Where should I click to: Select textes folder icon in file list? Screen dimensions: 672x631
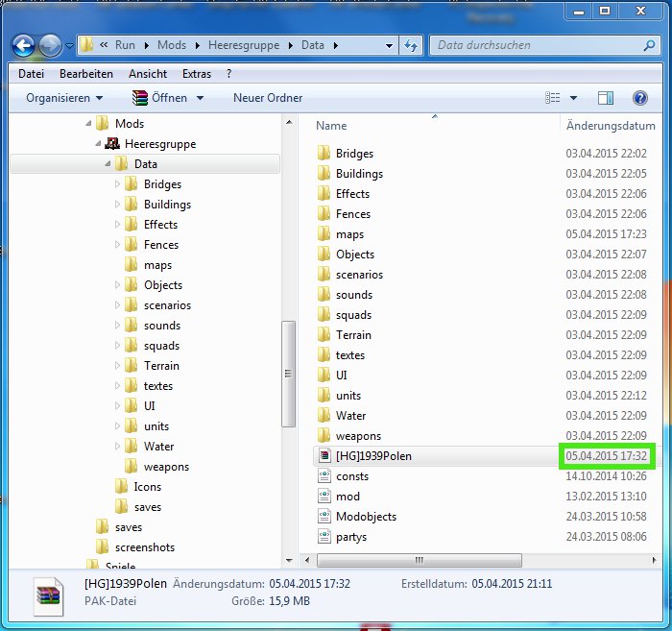pos(324,354)
